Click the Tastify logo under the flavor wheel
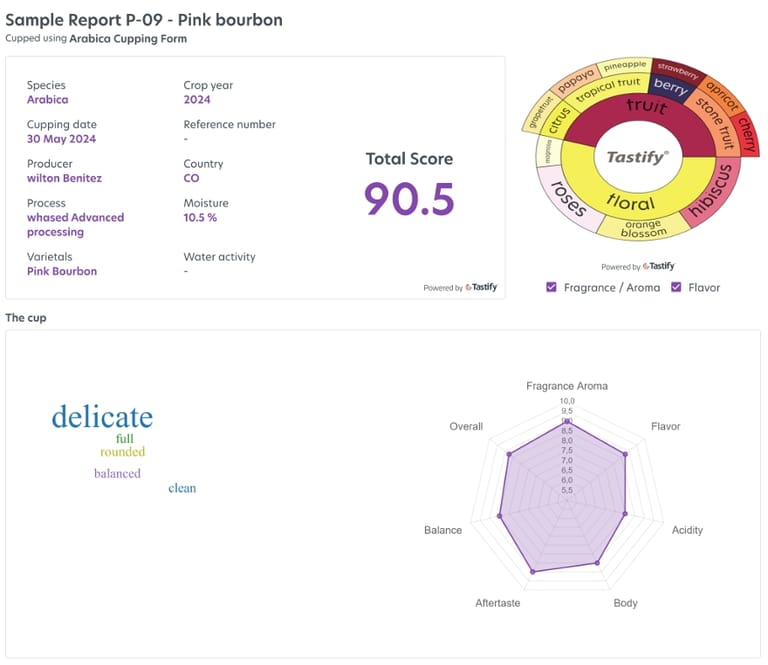768x665 pixels. point(659,267)
